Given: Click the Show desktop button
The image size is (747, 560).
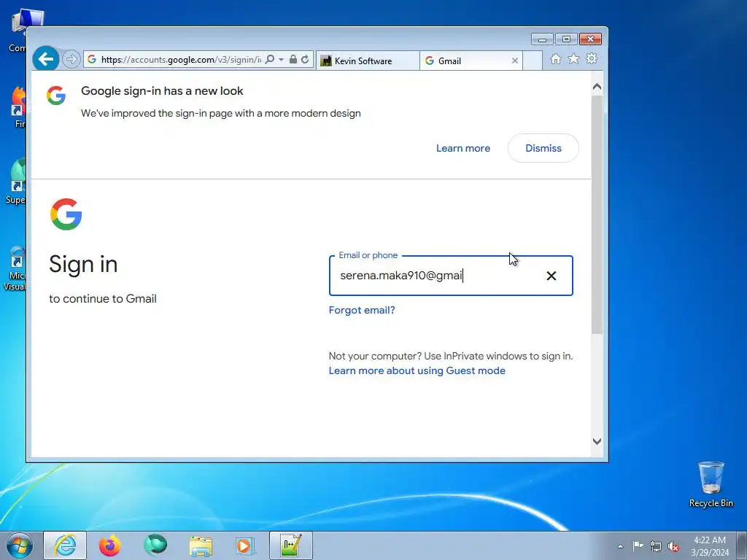Looking at the screenshot, I should pos(742,545).
